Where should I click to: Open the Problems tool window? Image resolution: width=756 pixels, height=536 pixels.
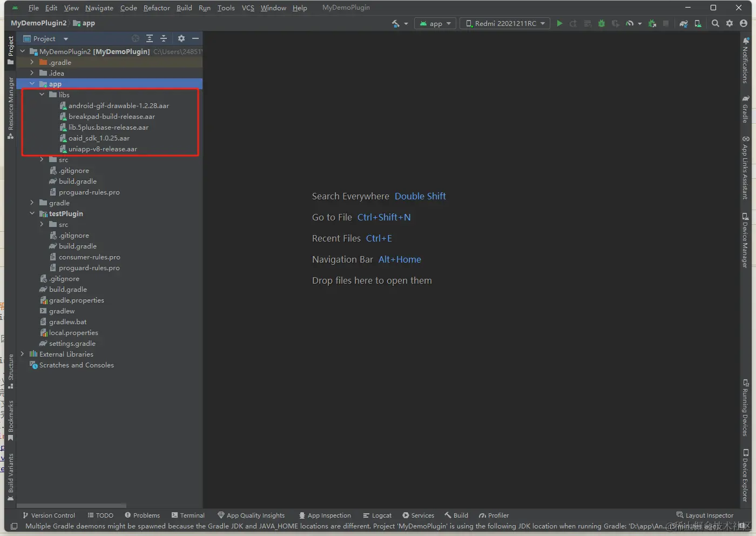point(143,515)
